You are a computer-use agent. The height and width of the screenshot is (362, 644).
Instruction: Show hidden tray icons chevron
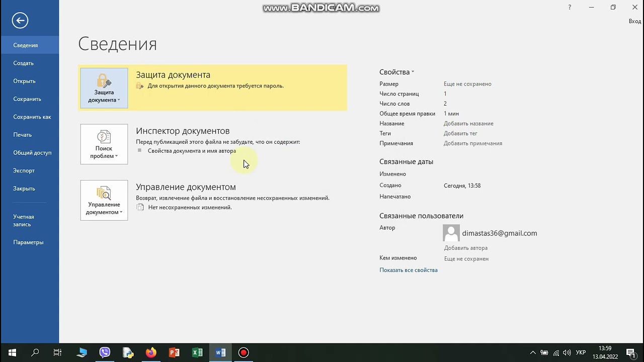pyautogui.click(x=532, y=352)
